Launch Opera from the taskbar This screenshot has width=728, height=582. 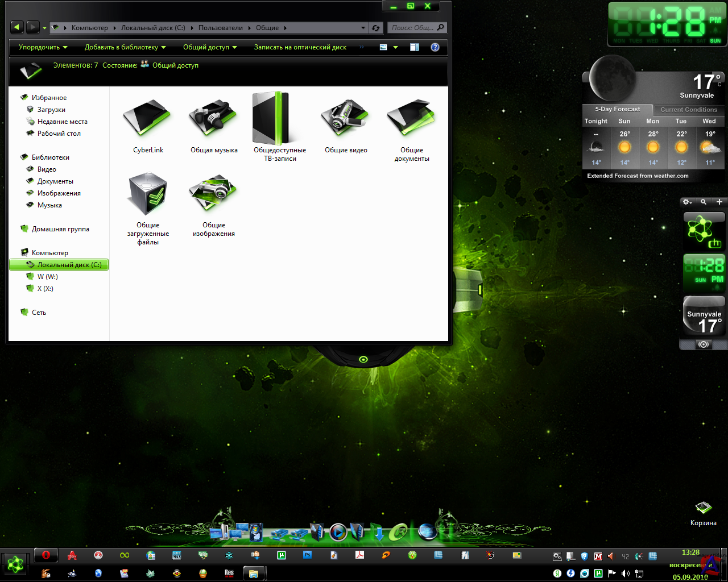coord(46,555)
